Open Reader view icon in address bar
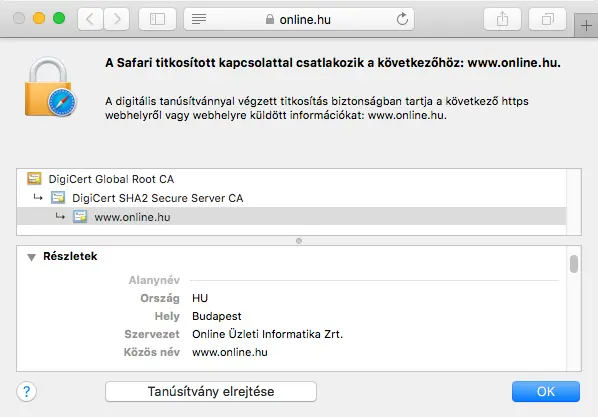The width and height of the screenshot is (598, 417). pyautogui.click(x=199, y=19)
